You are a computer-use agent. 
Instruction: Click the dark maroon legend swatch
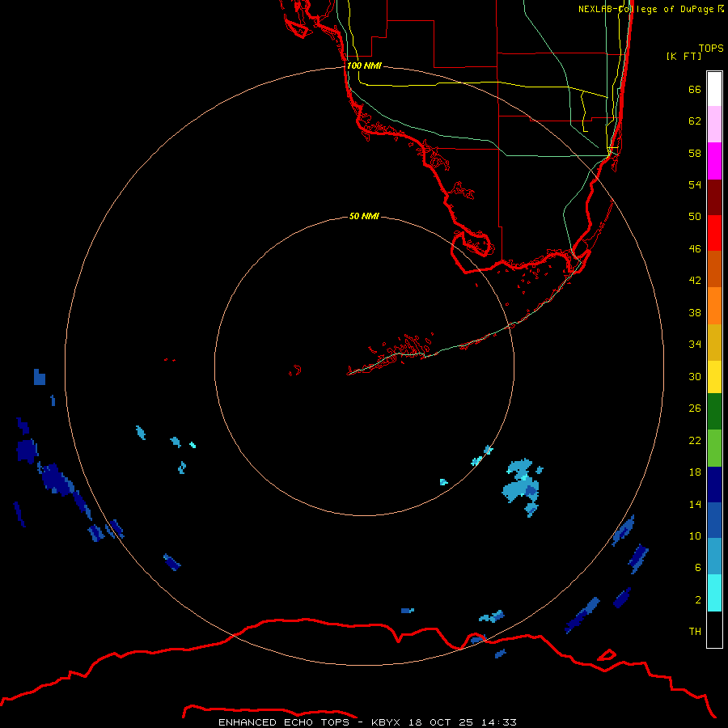(x=714, y=197)
